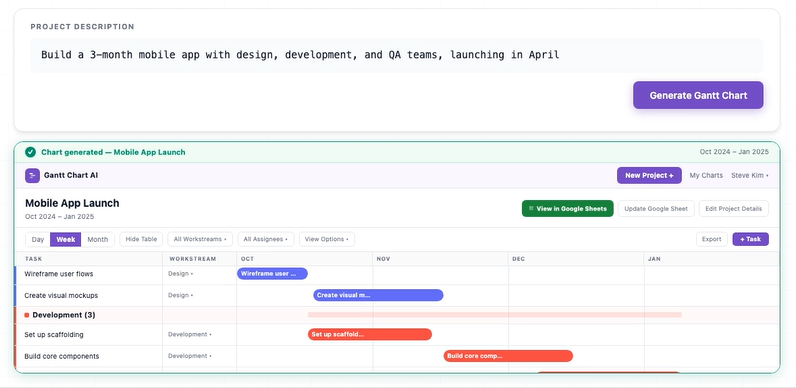Click the TASK column header
This screenshot has height=388, width=796.
(x=34, y=259)
